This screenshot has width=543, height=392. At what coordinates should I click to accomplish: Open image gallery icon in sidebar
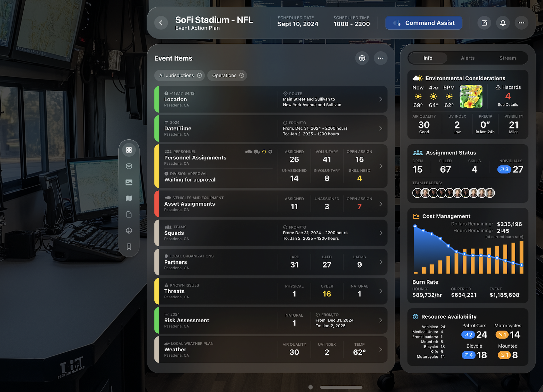pyautogui.click(x=129, y=182)
